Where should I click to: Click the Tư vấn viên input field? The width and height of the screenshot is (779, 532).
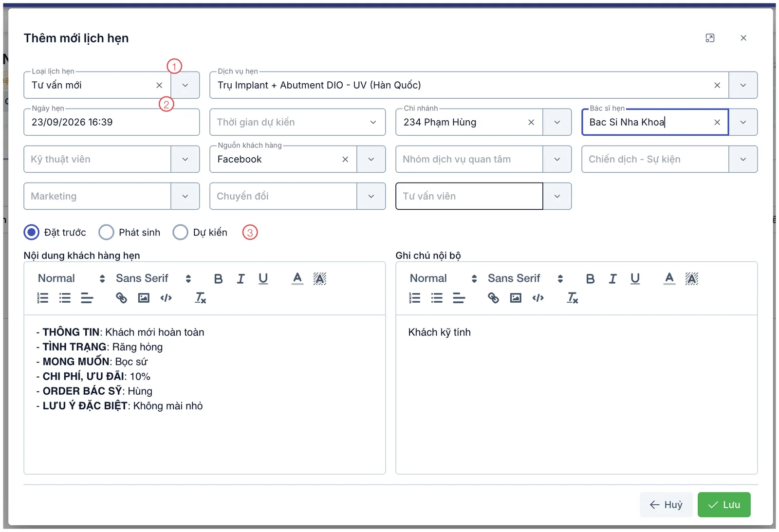[469, 196]
